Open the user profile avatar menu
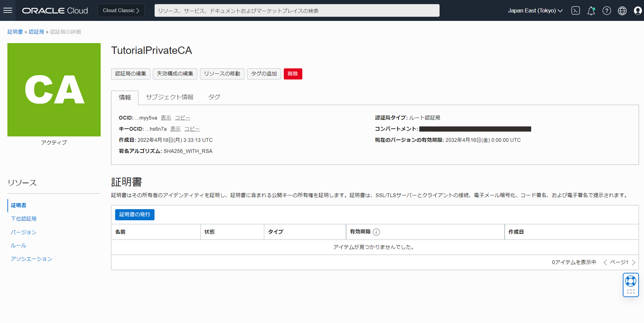Viewport: 644px width, 323px height. [x=637, y=11]
